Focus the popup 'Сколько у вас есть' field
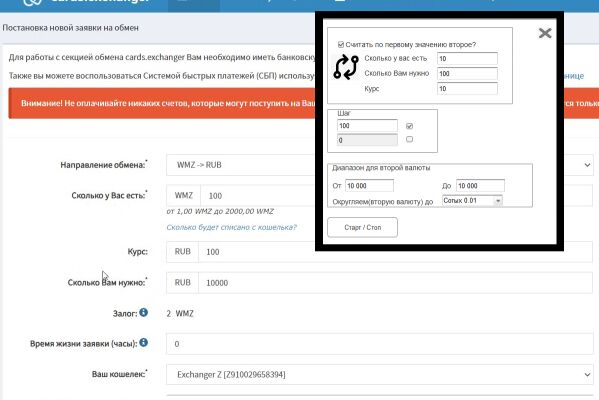 click(x=467, y=58)
